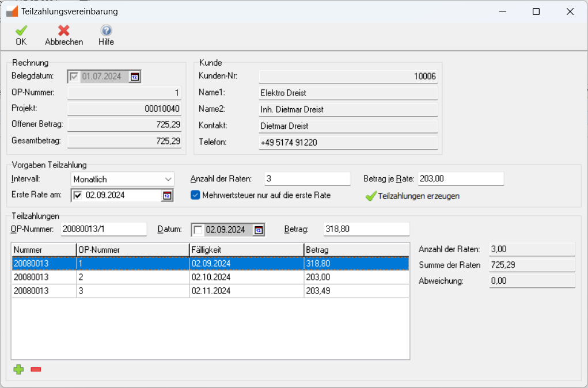Remove installment using red minus icon
Screen dimensions: 588x388
click(36, 370)
